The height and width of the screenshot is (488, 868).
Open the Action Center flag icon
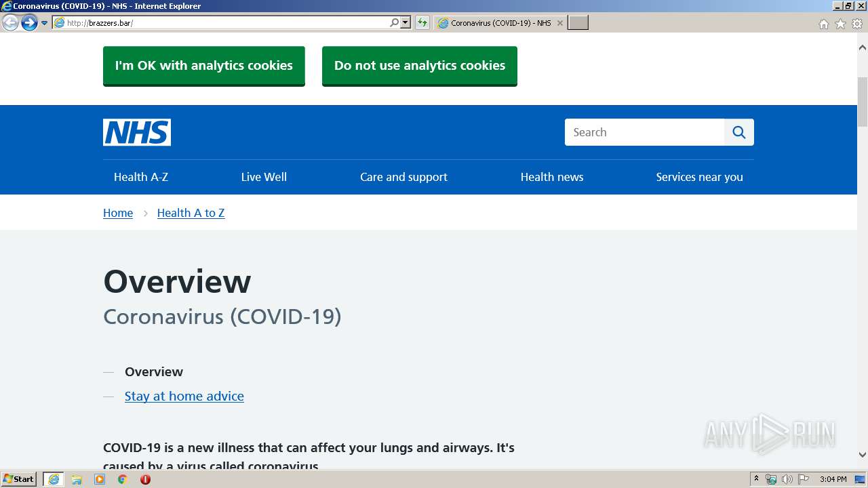[804, 479]
